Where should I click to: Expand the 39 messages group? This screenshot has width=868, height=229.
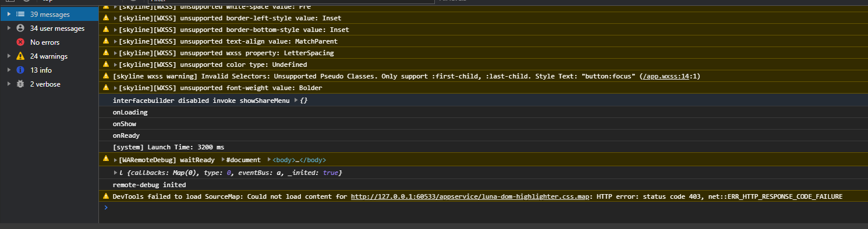pyautogui.click(x=9, y=14)
